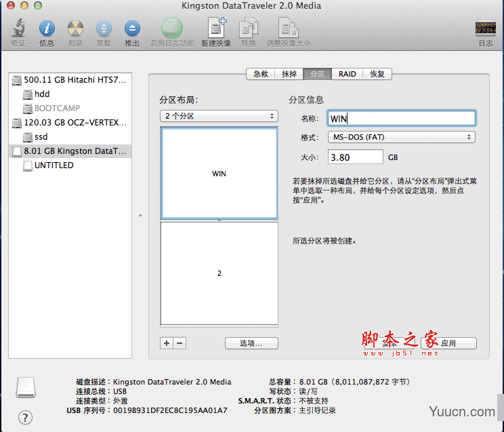Select the 120.03 GB OCZ-VERTEX disk
The image size is (504, 432).
point(70,123)
